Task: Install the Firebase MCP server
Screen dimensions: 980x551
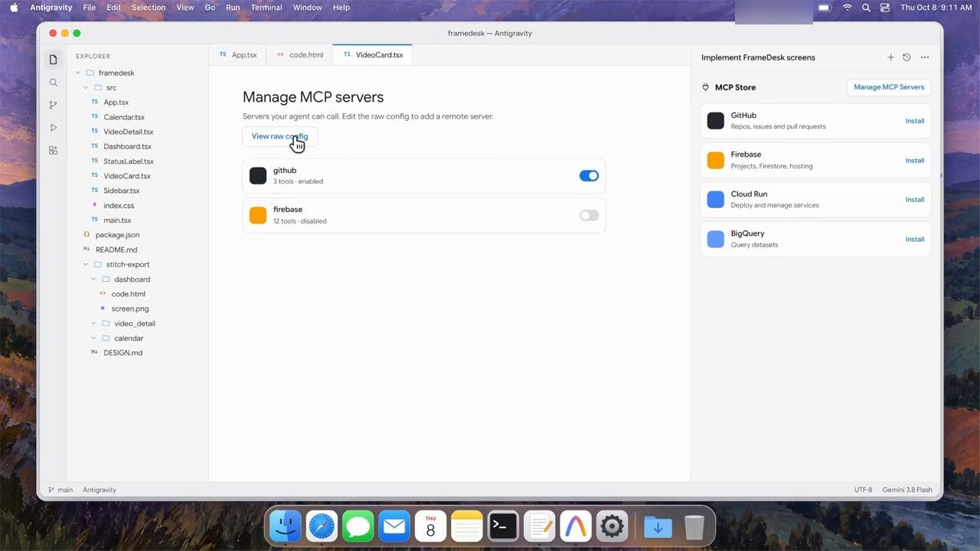Action: pos(915,161)
